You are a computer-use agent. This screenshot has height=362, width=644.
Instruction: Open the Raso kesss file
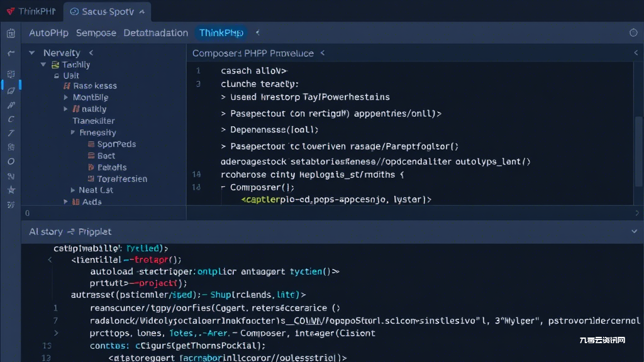point(95,85)
